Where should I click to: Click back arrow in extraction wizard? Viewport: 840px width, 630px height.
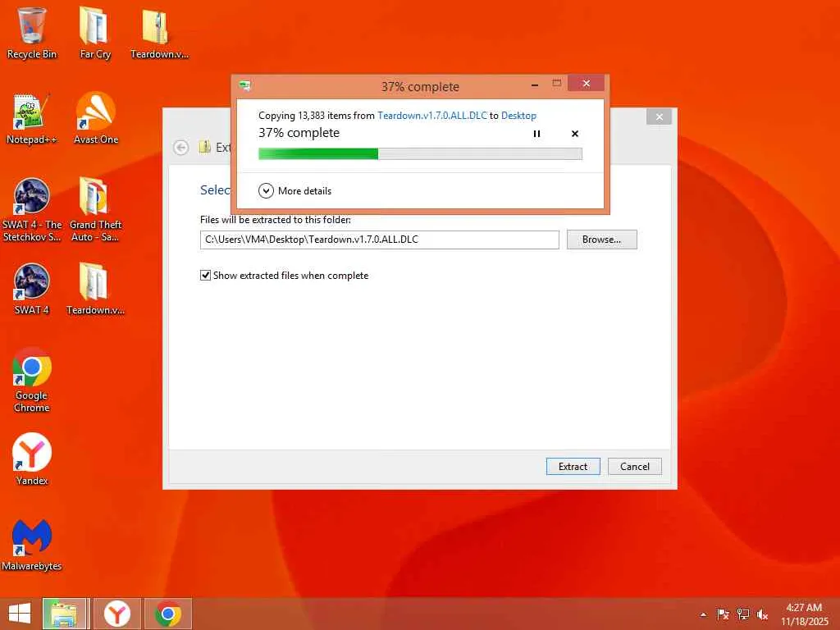(181, 148)
